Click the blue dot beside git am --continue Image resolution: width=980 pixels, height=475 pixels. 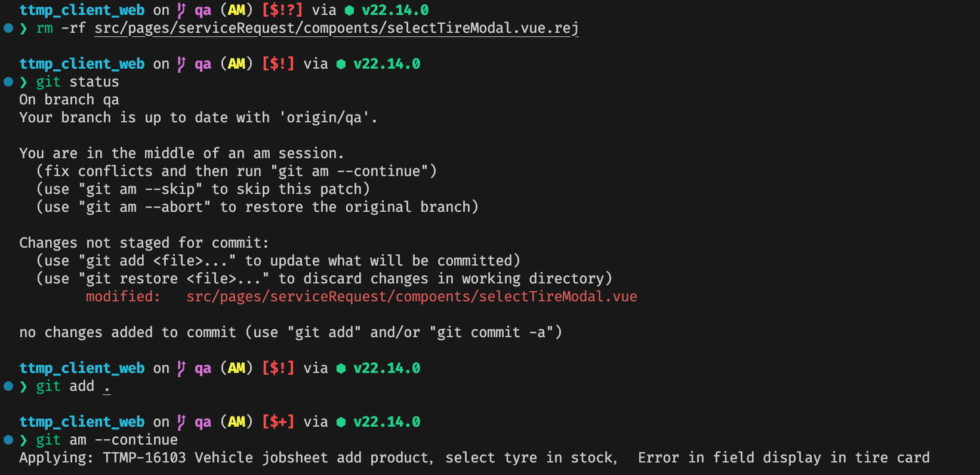pos(8,440)
